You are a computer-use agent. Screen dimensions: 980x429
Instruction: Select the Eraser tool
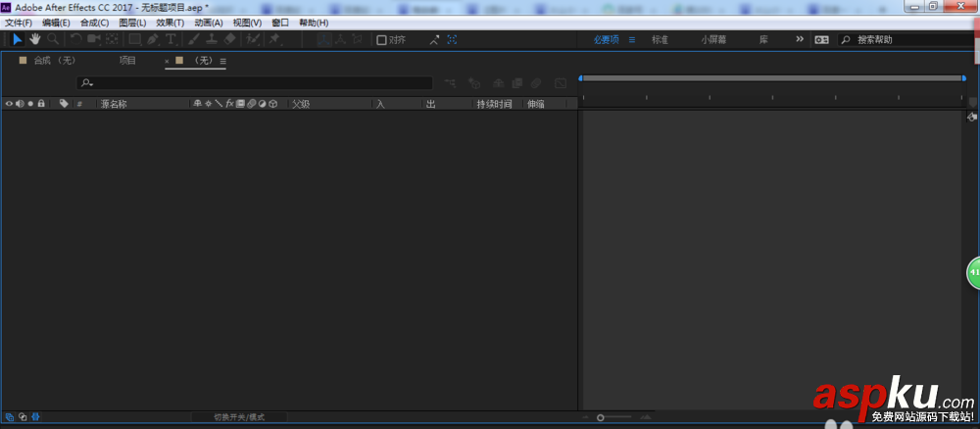pyautogui.click(x=229, y=39)
